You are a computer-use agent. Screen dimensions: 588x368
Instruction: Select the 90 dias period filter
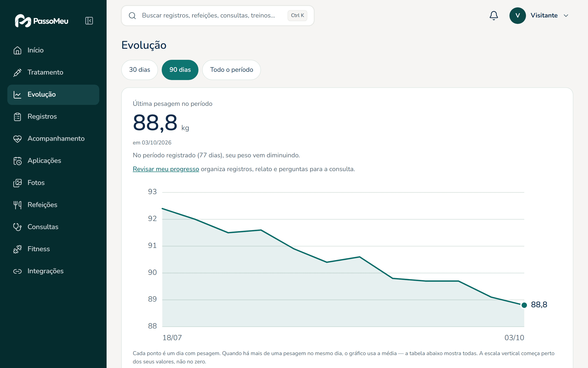pyautogui.click(x=180, y=70)
